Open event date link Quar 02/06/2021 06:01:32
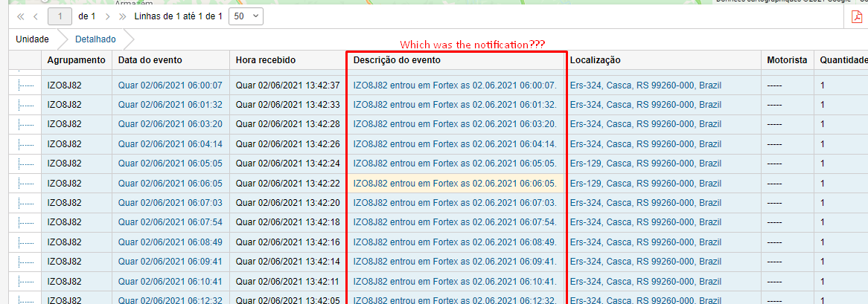The height and width of the screenshot is (304, 868). (x=170, y=105)
